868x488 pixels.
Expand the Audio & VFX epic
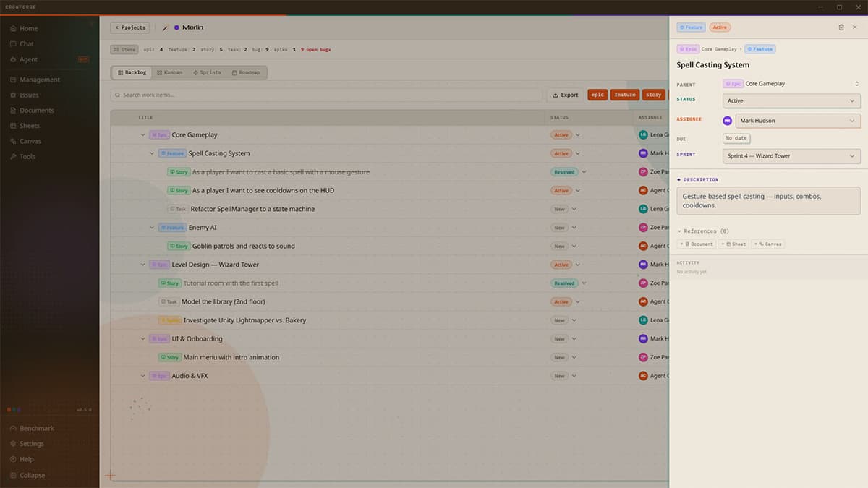tap(143, 376)
